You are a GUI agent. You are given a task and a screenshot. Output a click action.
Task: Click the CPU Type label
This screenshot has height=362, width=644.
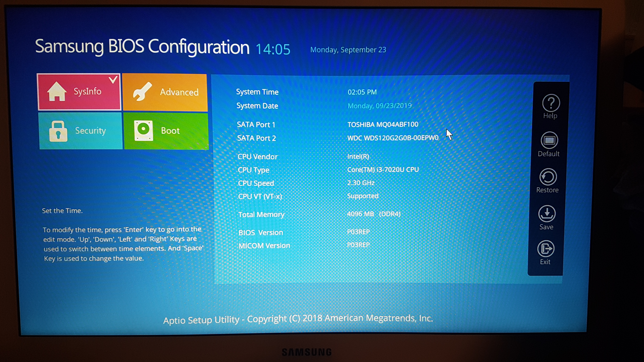tap(253, 170)
